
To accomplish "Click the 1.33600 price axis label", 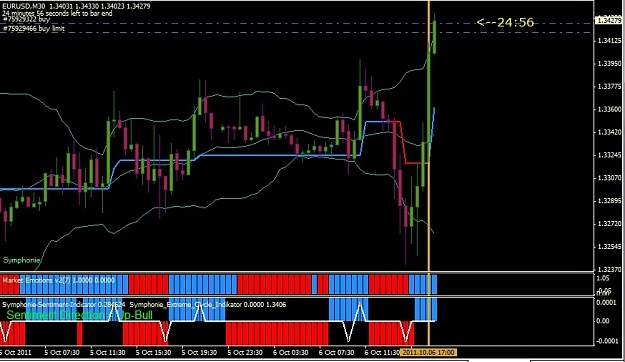I will pyautogui.click(x=609, y=109).
